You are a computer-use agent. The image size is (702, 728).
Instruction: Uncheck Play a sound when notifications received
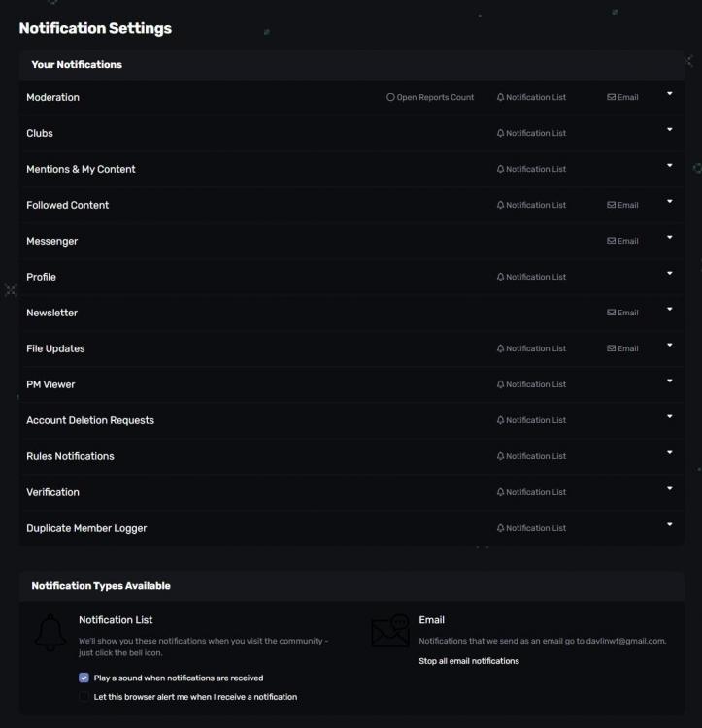pyautogui.click(x=84, y=678)
